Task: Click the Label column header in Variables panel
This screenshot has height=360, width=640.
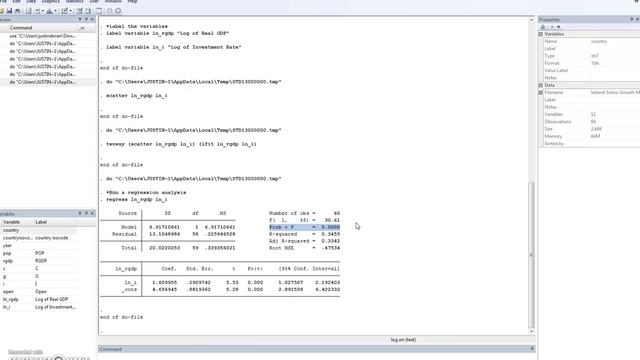Action: pyautogui.click(x=41, y=222)
